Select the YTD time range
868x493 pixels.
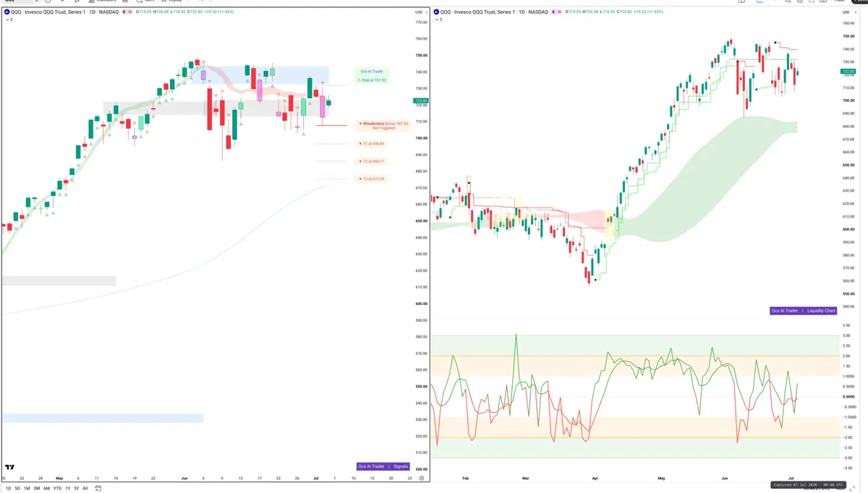point(57,488)
